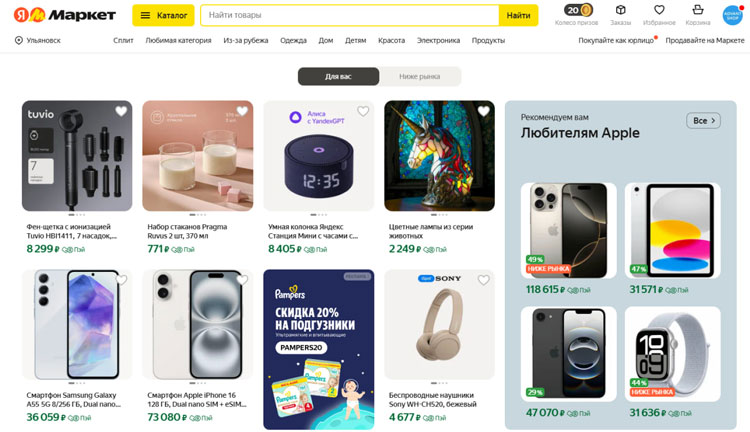Switch to the Ниже рынка tab

(420, 77)
